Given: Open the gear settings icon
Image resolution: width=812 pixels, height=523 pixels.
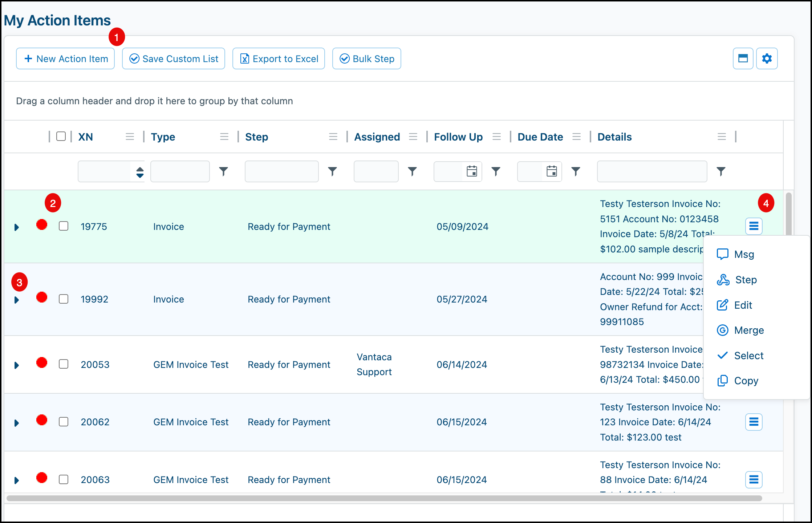Looking at the screenshot, I should pos(767,58).
